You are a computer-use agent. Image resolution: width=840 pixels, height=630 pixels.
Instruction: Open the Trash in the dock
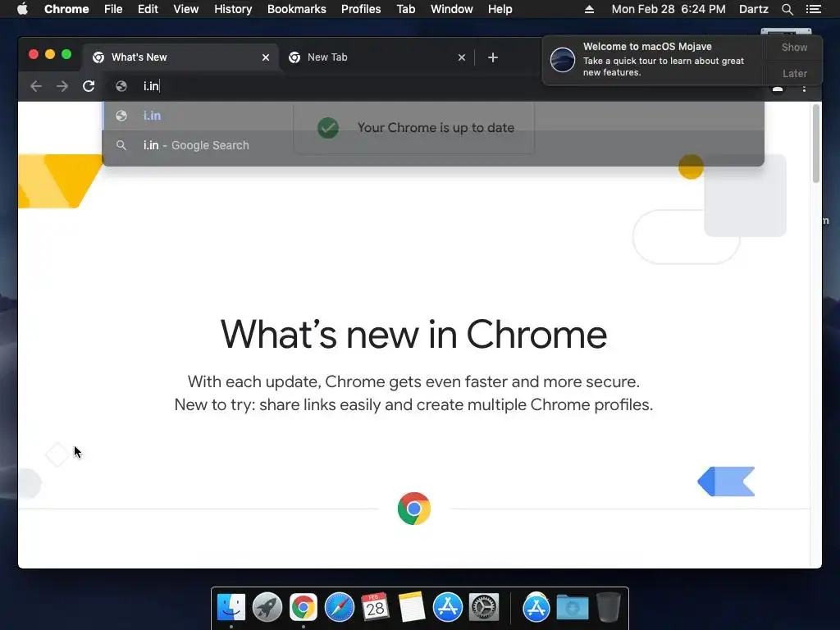(609, 607)
